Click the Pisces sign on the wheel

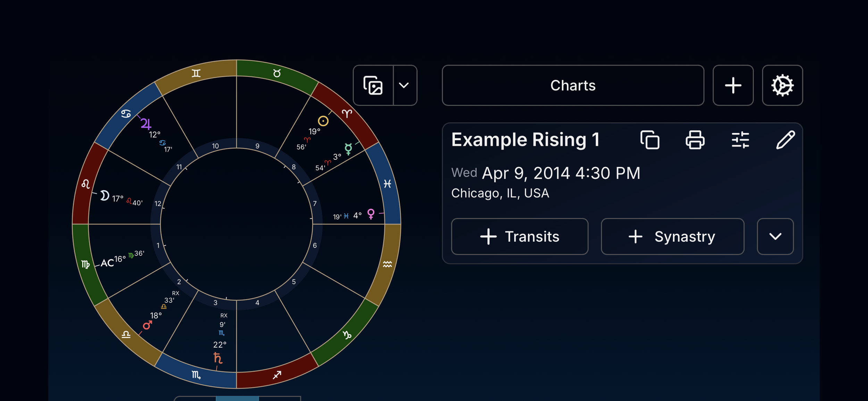[x=387, y=184]
